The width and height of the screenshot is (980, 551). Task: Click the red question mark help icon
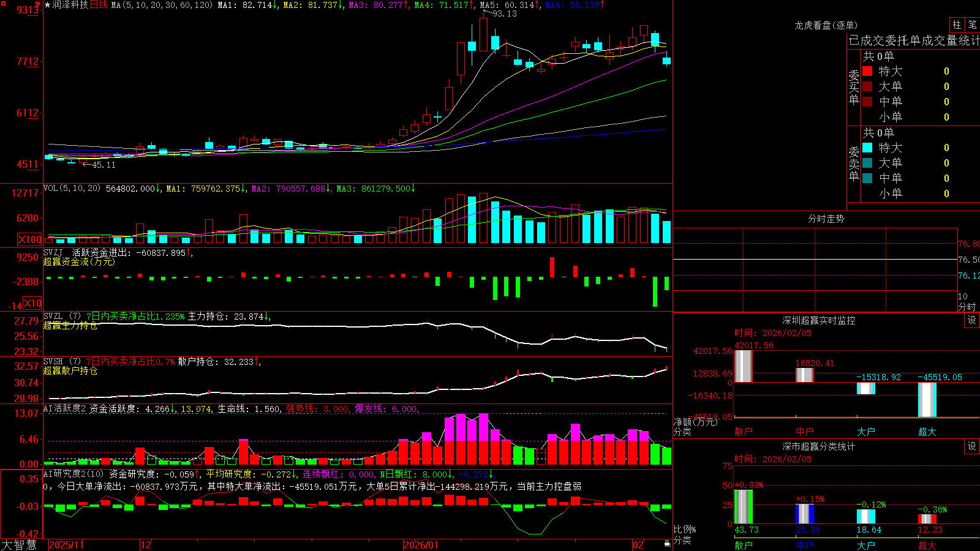click(39, 4)
